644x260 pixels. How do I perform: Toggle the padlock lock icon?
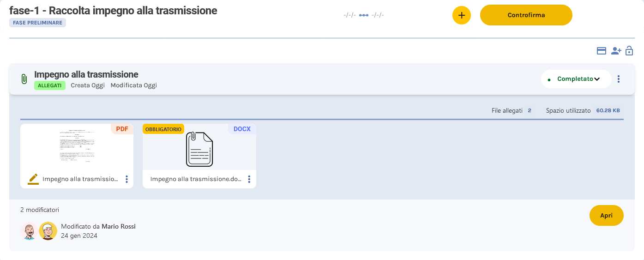(x=629, y=51)
